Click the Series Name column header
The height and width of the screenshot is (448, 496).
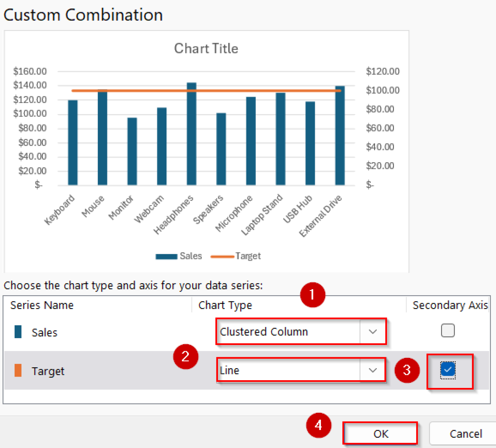pos(42,305)
